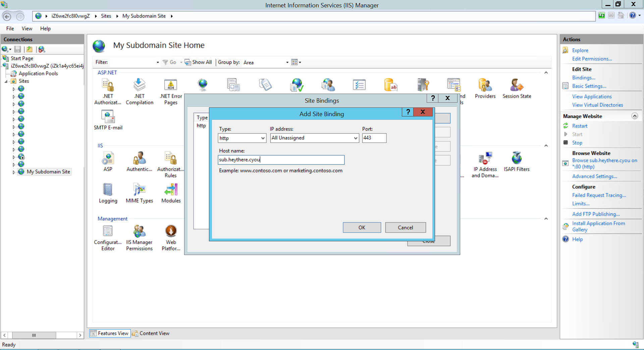Open the SMTP E-mail feature
The width and height of the screenshot is (644, 350).
tap(108, 120)
